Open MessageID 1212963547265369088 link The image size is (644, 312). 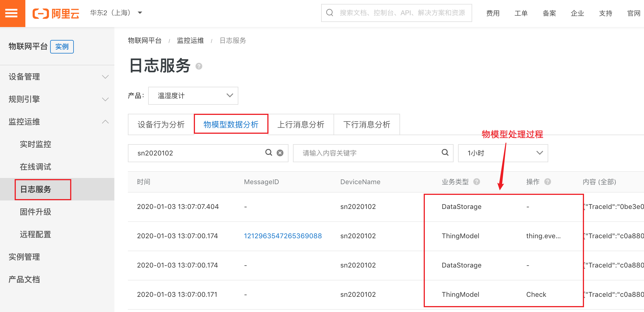point(283,236)
